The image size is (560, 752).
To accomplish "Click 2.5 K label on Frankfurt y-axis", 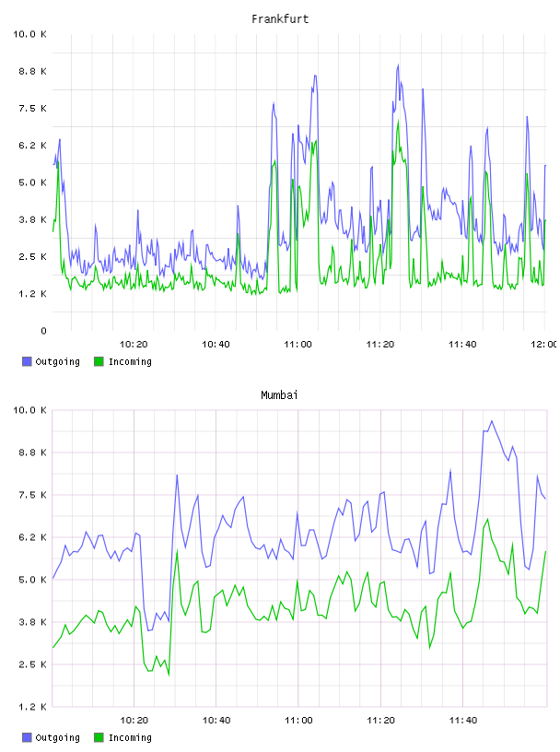I will [32, 256].
